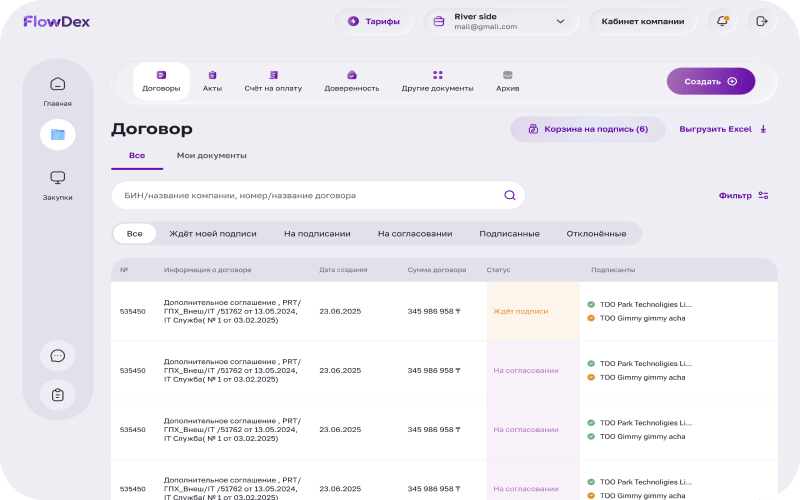The image size is (800, 500).
Task: Select the Отклонённые status filter
Action: 596,233
